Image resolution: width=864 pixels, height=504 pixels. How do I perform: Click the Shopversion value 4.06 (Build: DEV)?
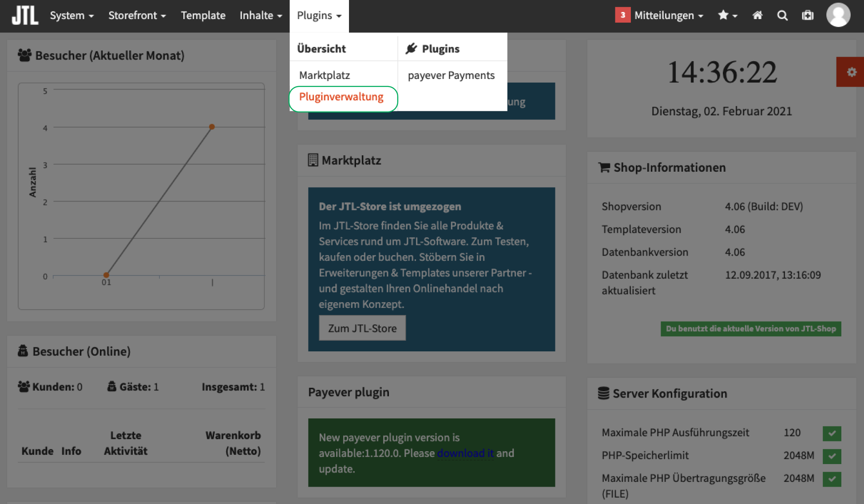tap(764, 206)
